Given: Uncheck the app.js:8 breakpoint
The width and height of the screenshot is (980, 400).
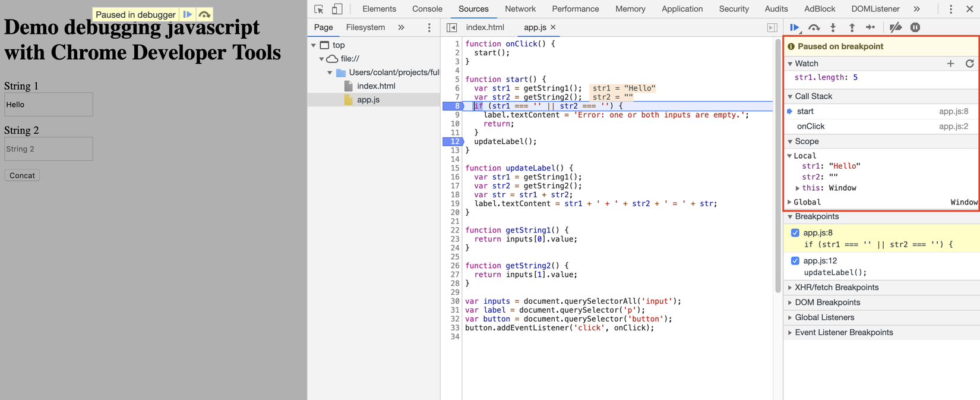Looking at the screenshot, I should 795,233.
